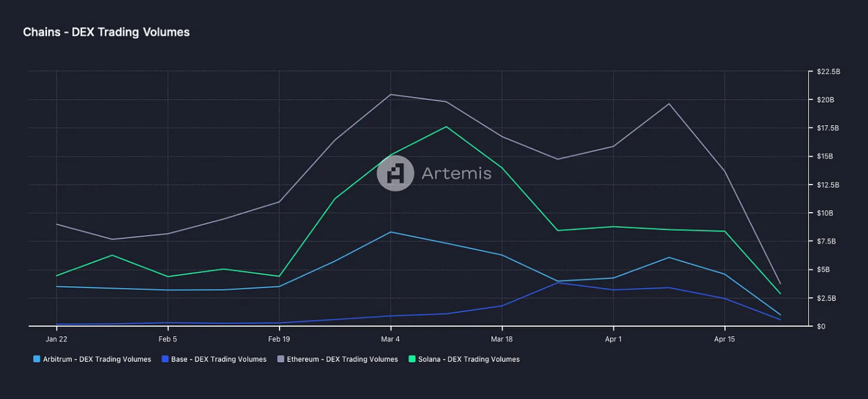Click the Arbitrum light-blue legend color swatch
This screenshot has height=399, width=868.
pos(36,359)
